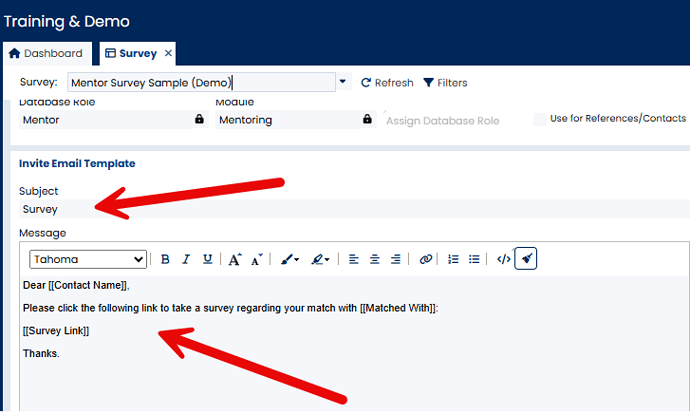The width and height of the screenshot is (690, 414).
Task: Open the Tahoma font dropdown
Action: (88, 259)
